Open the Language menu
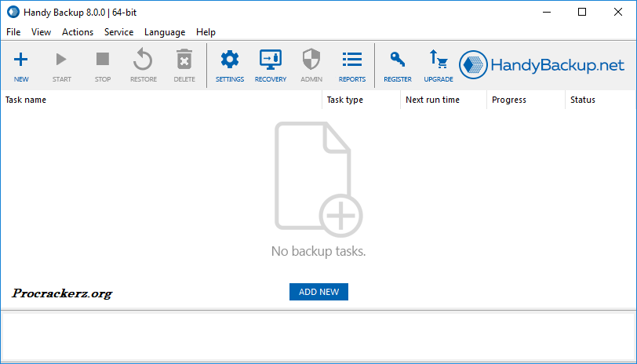 click(165, 32)
